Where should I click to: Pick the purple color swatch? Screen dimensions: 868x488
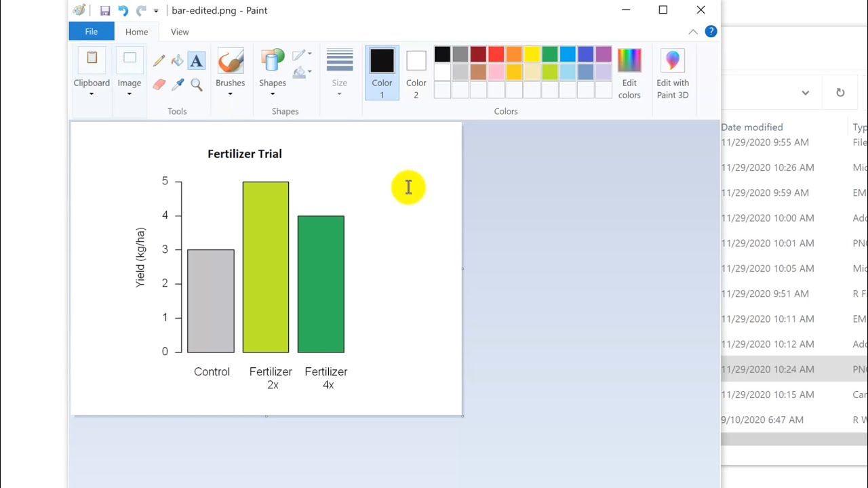tap(604, 54)
